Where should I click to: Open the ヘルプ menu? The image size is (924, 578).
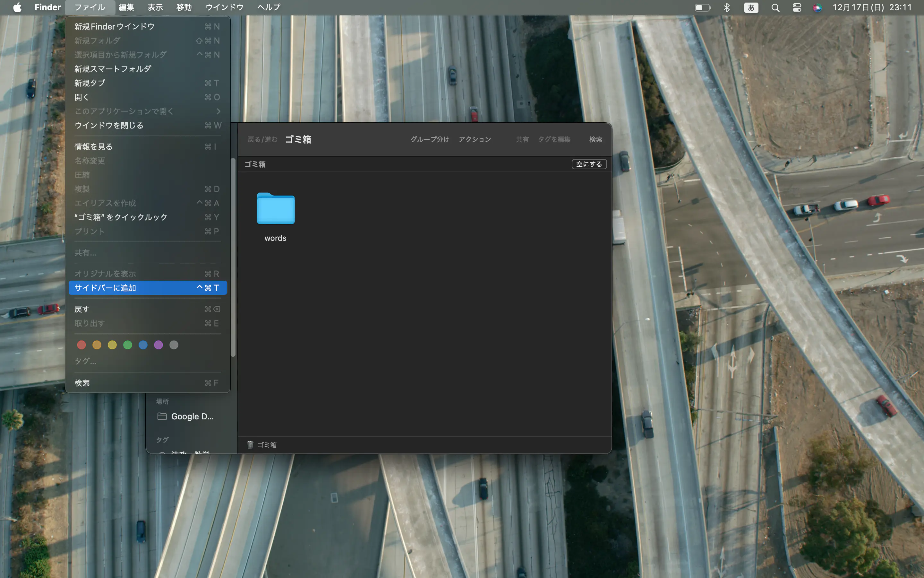[x=269, y=7]
